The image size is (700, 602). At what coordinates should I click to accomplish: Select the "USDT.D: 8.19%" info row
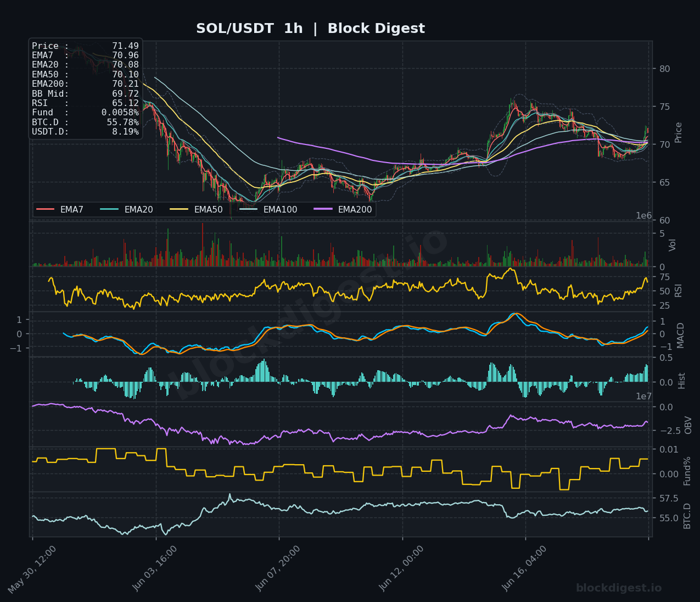[x=85, y=132]
